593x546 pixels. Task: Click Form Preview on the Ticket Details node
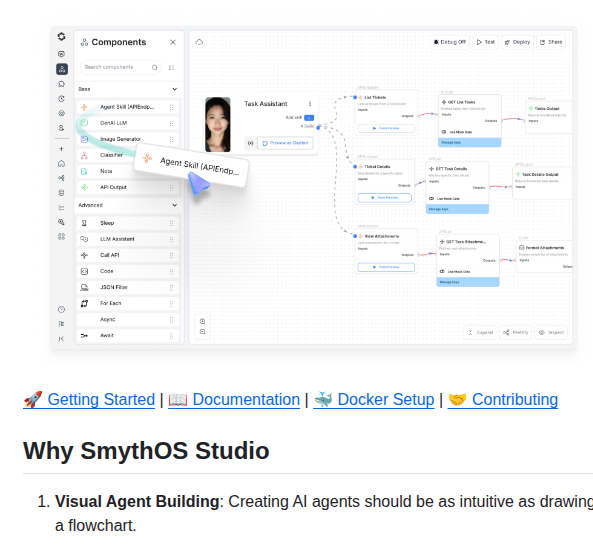coord(385,198)
